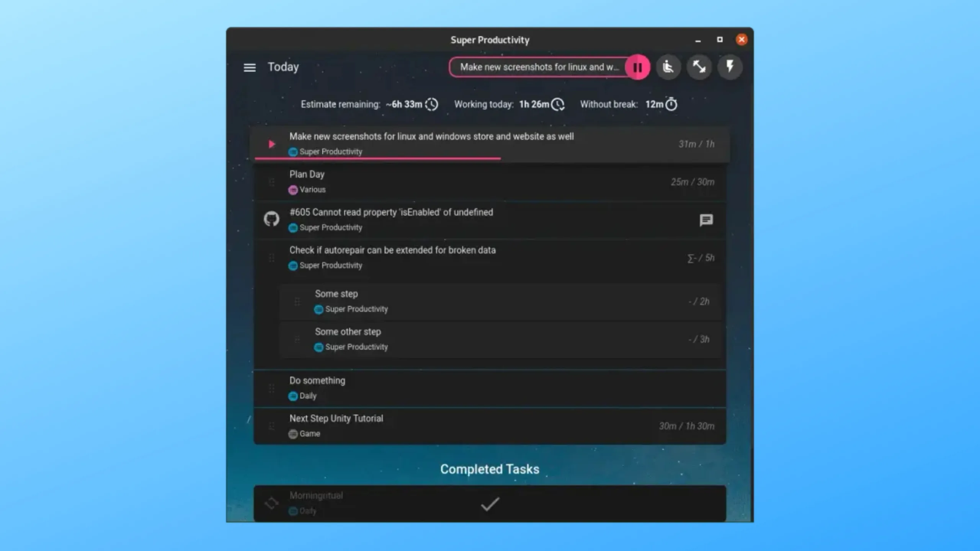Screen dimensions: 980x551
Task: Click Super Productivity tag under autorepair task
Action: [x=325, y=266]
